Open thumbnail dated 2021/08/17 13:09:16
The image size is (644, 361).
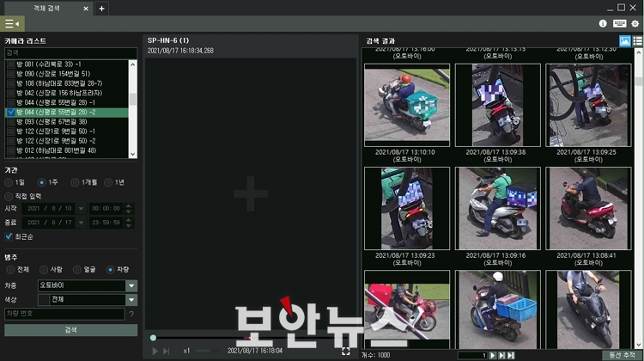(498, 208)
